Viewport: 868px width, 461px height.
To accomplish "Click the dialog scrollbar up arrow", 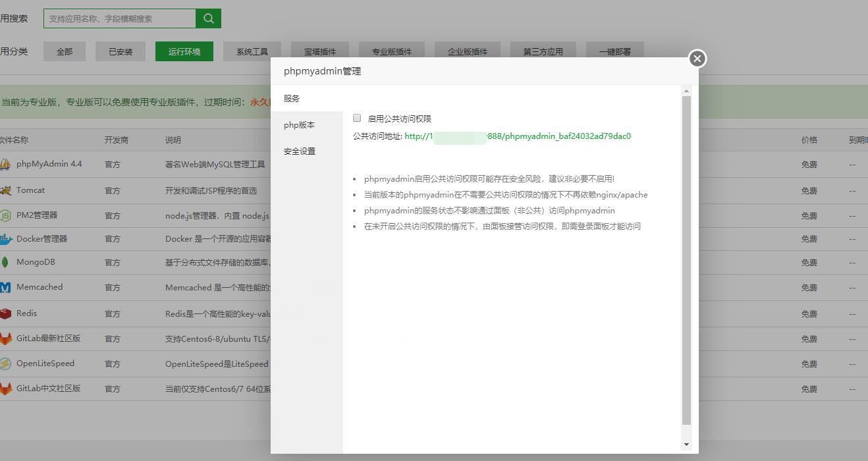I will 686,91.
